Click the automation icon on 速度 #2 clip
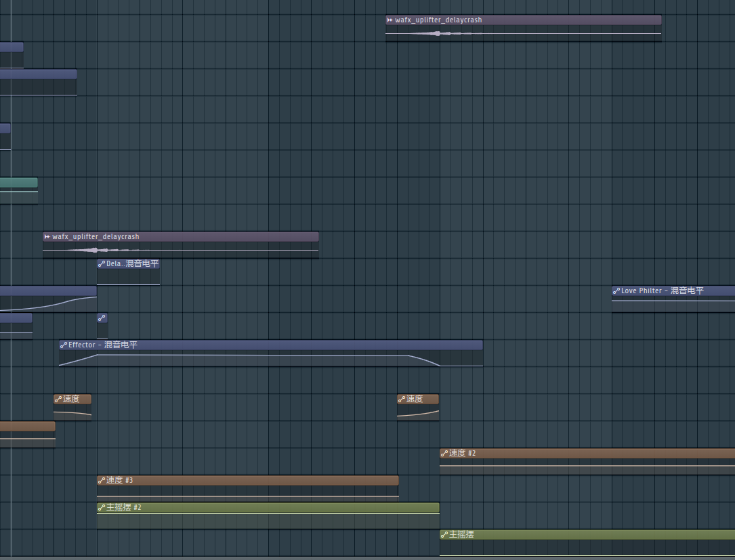 click(444, 453)
